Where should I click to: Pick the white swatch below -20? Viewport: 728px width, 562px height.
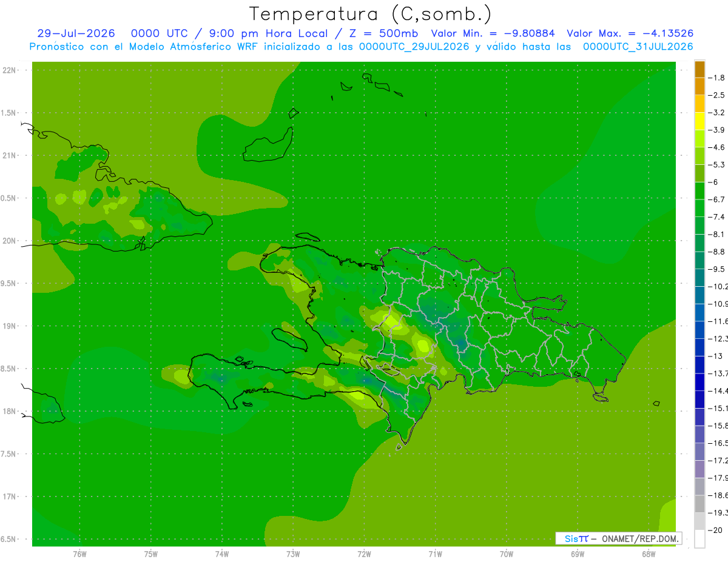click(x=699, y=539)
